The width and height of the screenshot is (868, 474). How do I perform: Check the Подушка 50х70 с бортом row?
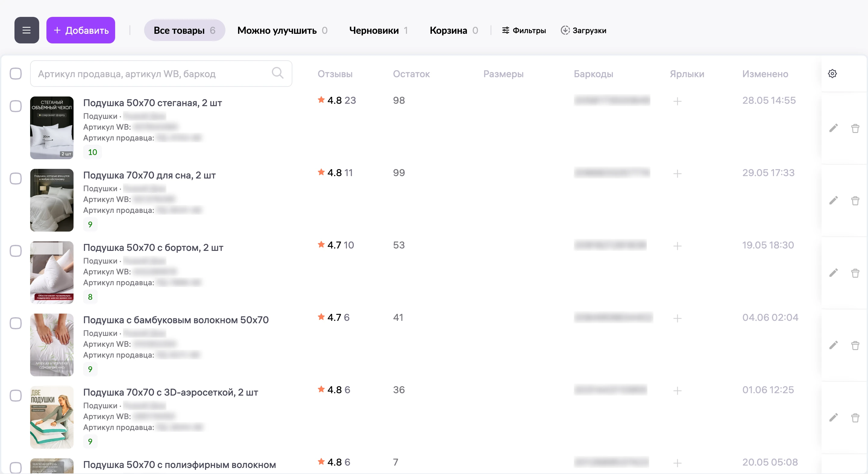click(x=15, y=251)
